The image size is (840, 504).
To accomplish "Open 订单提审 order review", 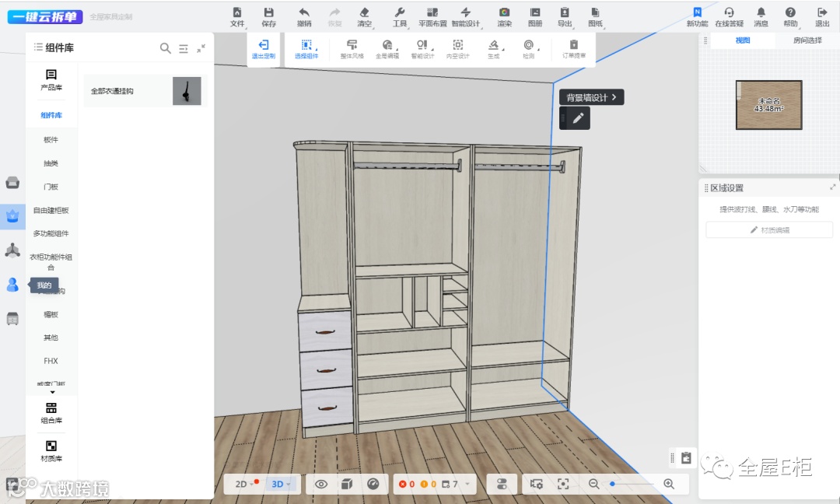I will 574,49.
